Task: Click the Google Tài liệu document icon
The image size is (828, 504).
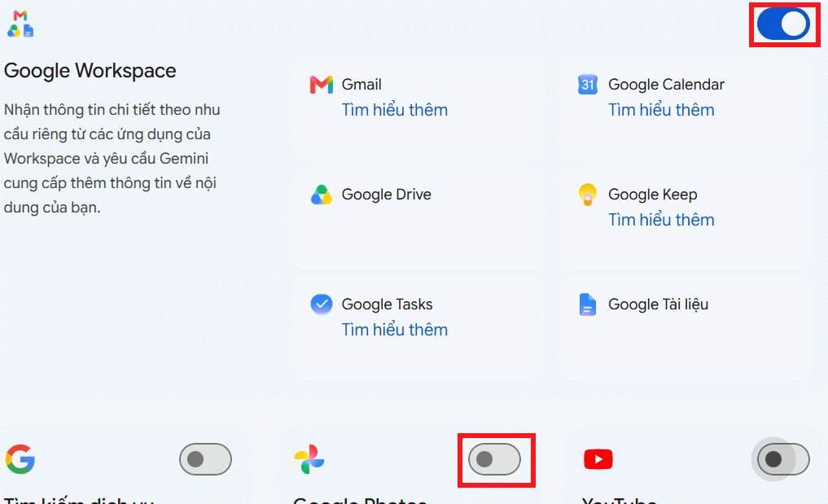Action: click(x=588, y=305)
